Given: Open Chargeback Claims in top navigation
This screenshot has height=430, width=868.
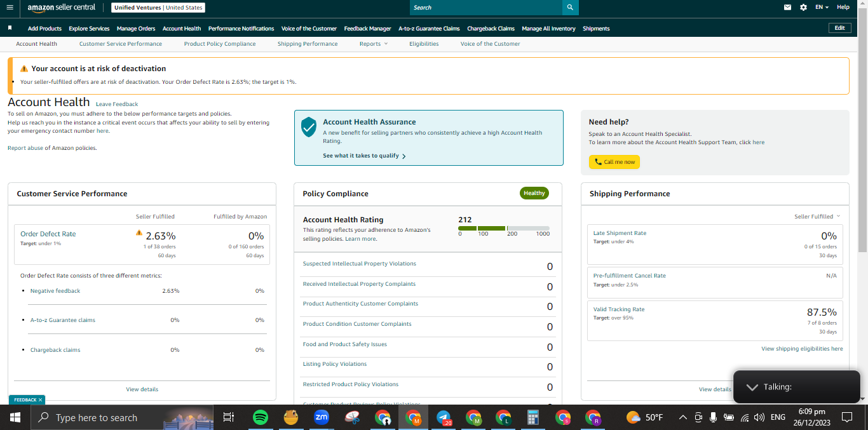Looking at the screenshot, I should (x=491, y=29).
